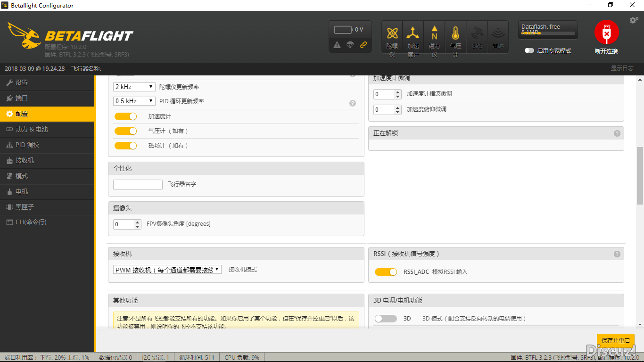Viewport: 644px width, 362px height.
Task: Open the 黑匣子 blackbox tab
Action: (47, 207)
